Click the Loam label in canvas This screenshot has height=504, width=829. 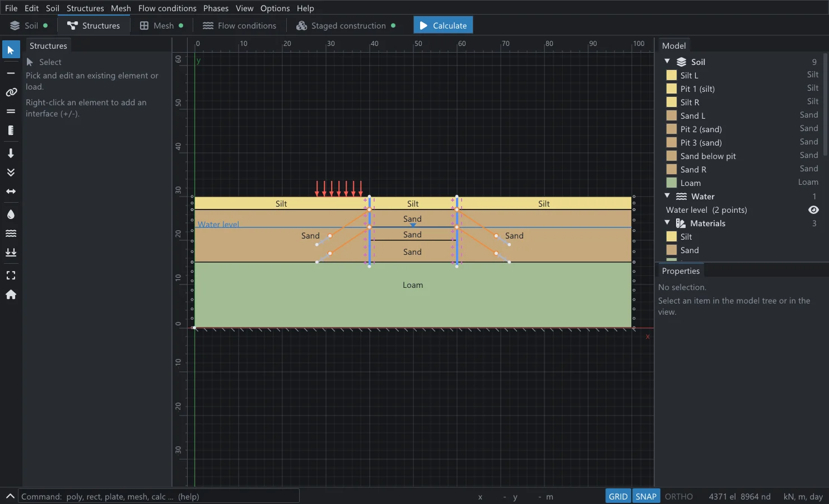(x=413, y=285)
